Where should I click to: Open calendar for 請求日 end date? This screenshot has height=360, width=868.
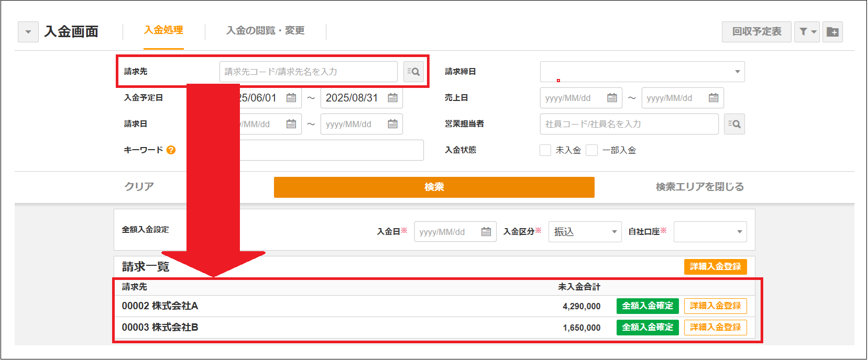click(x=392, y=124)
